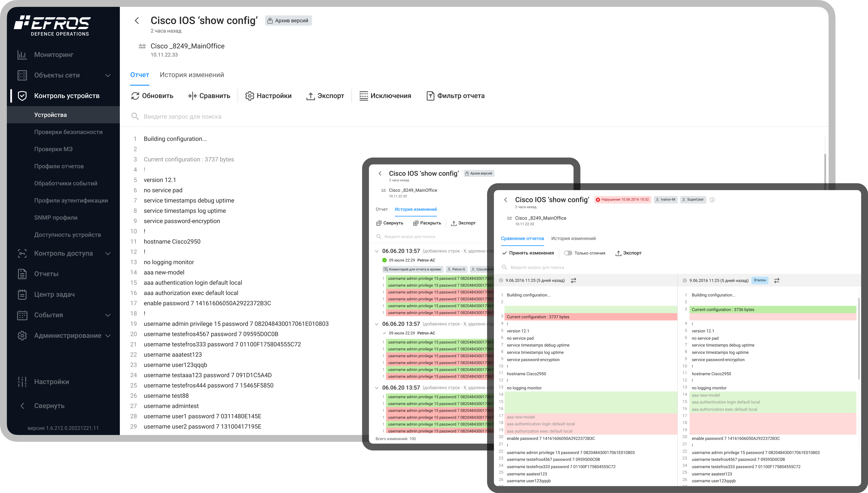The image size is (868, 493).
Task: Go back in comparison window
Action: pyautogui.click(x=505, y=200)
